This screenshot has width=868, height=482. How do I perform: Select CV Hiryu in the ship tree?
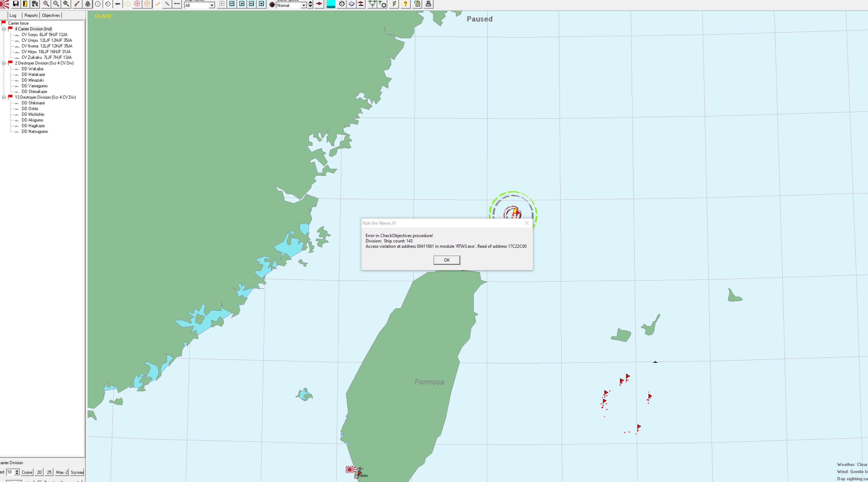point(46,51)
